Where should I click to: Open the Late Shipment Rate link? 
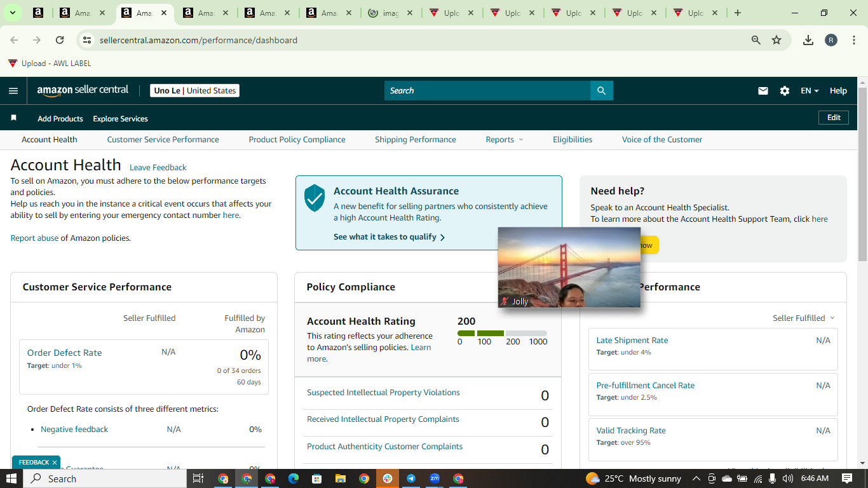click(632, 341)
